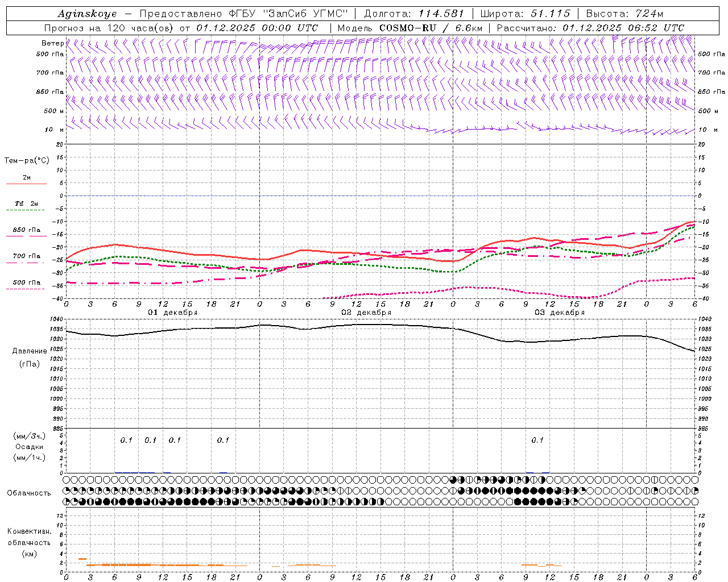The height and width of the screenshot is (582, 728).
Task: Select the latitude value Широта: 51.115
Action: click(x=525, y=14)
